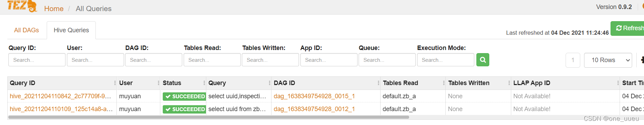The height and width of the screenshot is (125, 644).
Task: Go to Home breadcrumb link
Action: coord(54,9)
